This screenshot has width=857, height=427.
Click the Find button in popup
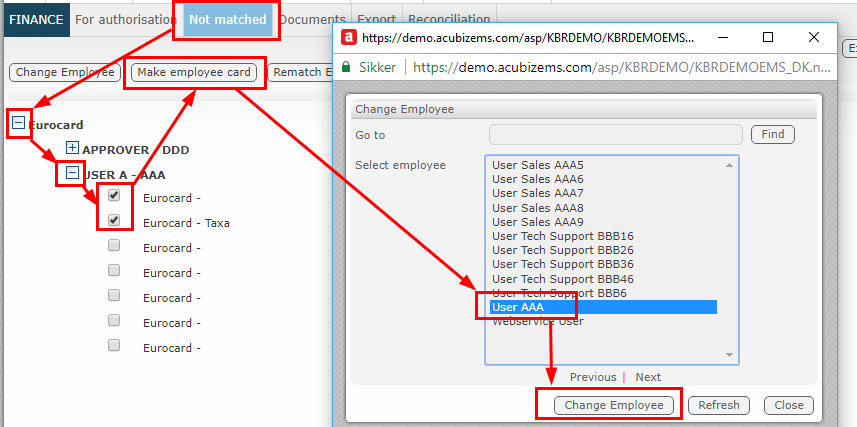coord(773,134)
